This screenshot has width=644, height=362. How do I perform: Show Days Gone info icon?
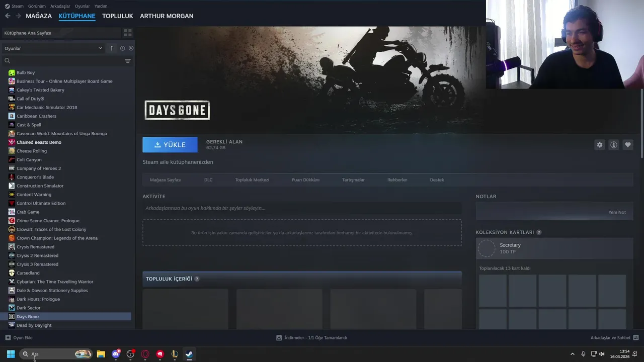click(614, 145)
